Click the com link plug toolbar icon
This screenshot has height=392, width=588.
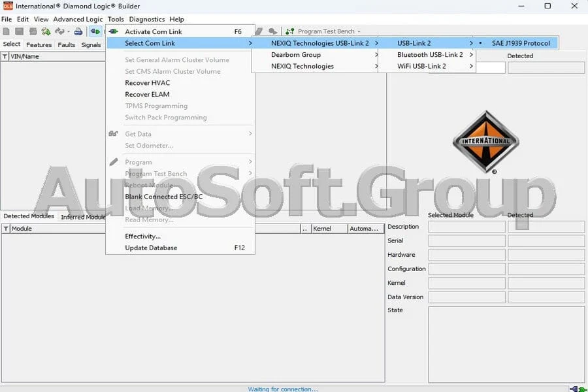[x=95, y=31]
